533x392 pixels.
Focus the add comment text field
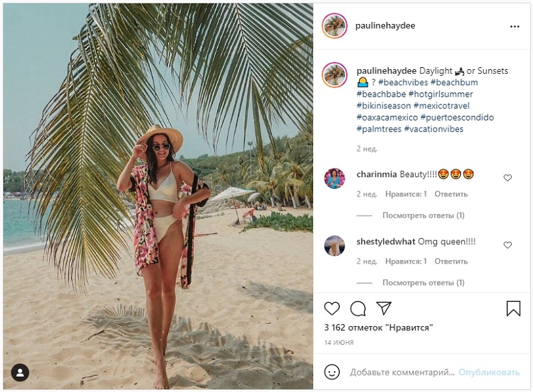[x=402, y=372]
